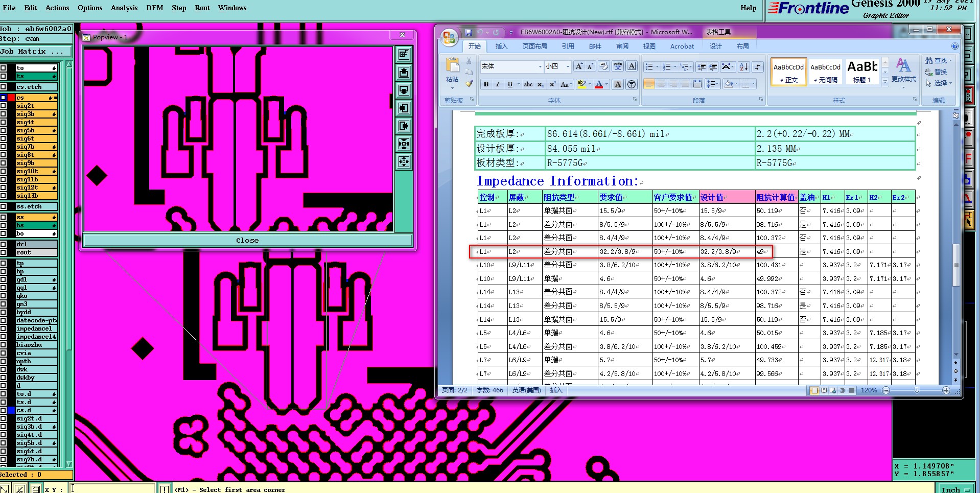The height and width of the screenshot is (493, 980).
Task: Click the red color swatch of layer cs
Action: (x=11, y=98)
